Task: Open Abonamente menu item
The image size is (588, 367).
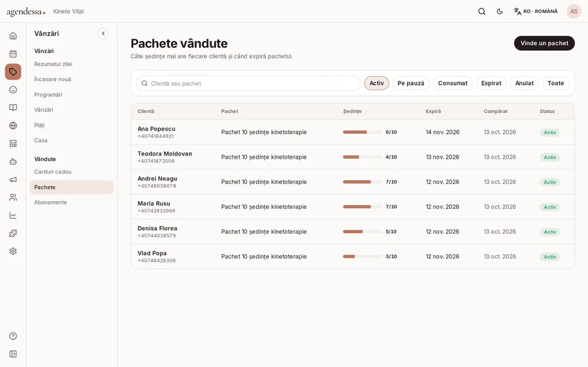Action: click(50, 202)
